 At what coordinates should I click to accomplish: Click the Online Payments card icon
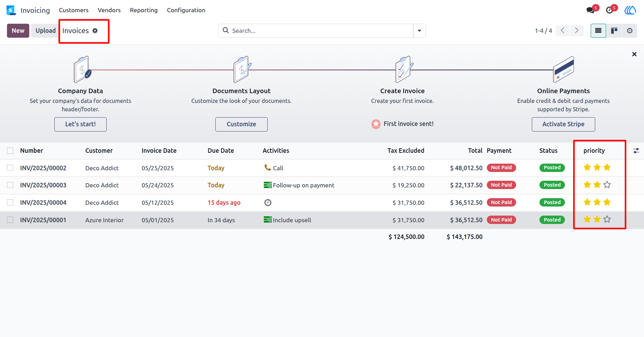pyautogui.click(x=563, y=69)
